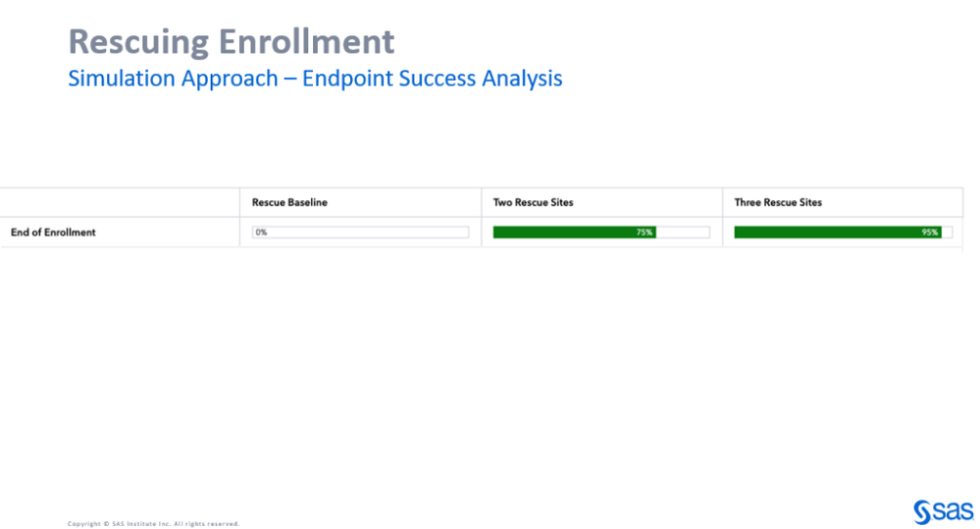Viewport: 980px width, 529px height.
Task: Click the 75% label inside green bar
Action: 645,232
